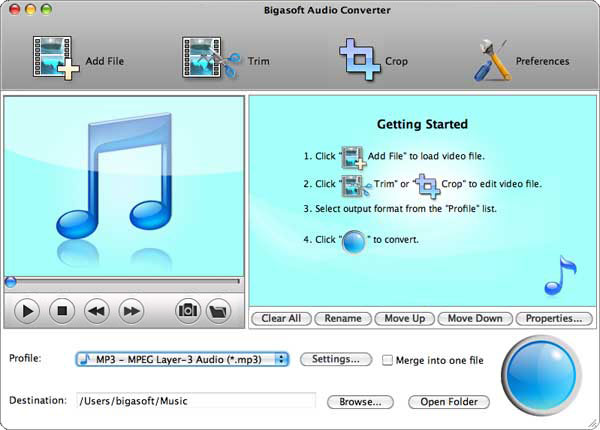The image size is (600, 430).
Task: Select the Crop tool in the toolbar
Action: (x=359, y=59)
